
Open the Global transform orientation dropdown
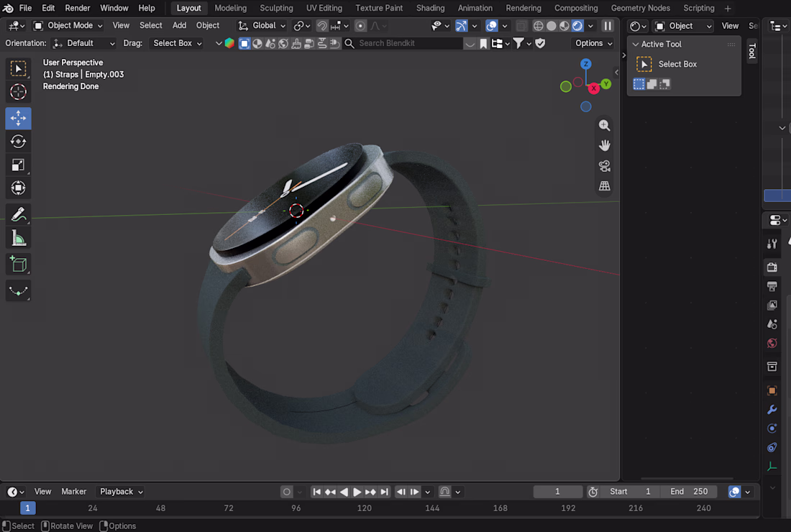click(x=262, y=26)
